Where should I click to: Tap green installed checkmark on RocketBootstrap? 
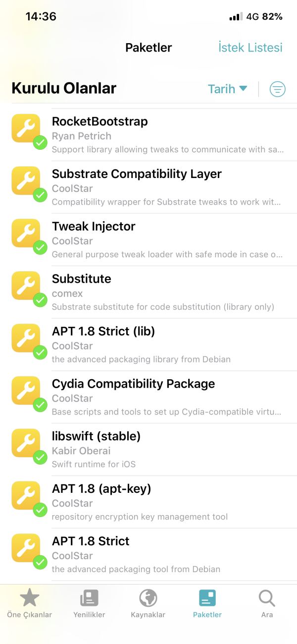pyautogui.click(x=40, y=143)
